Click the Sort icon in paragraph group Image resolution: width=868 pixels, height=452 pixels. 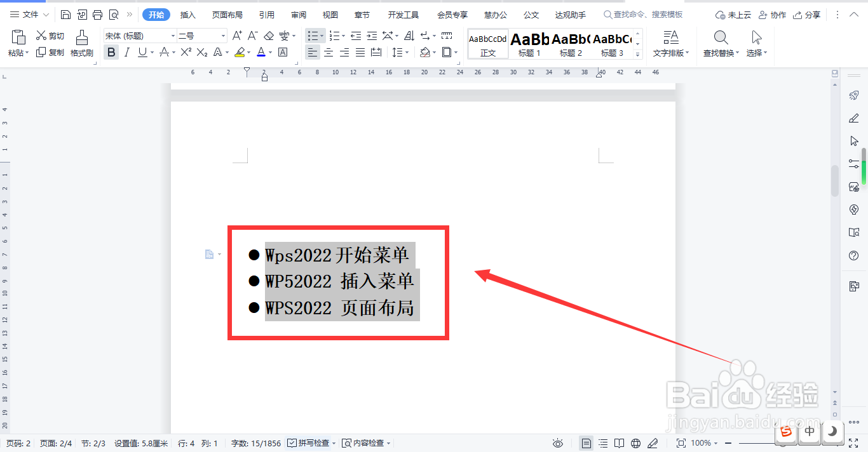tap(409, 36)
